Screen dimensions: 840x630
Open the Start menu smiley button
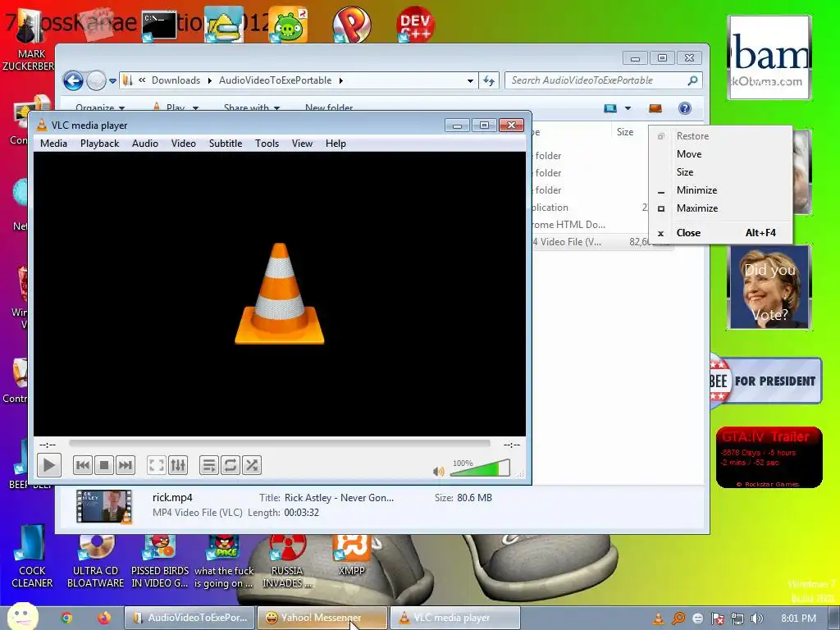click(x=22, y=616)
